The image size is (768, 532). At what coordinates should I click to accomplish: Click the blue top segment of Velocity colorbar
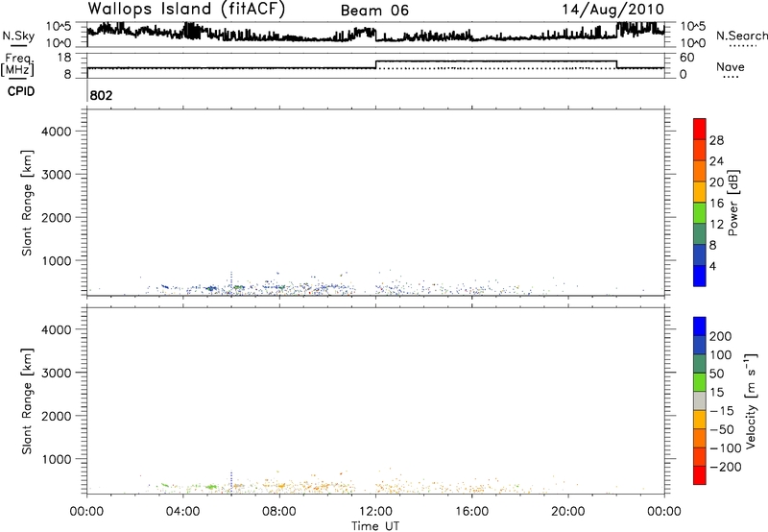pos(700,326)
